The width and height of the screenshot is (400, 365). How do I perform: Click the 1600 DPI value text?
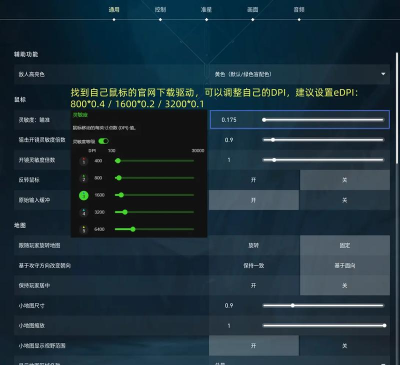tap(99, 195)
